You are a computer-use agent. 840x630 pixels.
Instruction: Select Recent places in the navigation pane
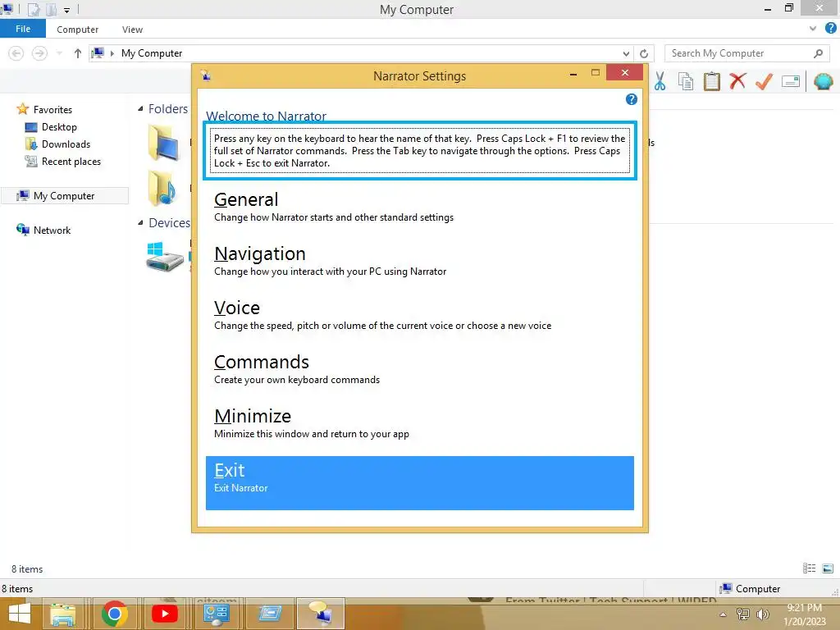click(x=71, y=162)
